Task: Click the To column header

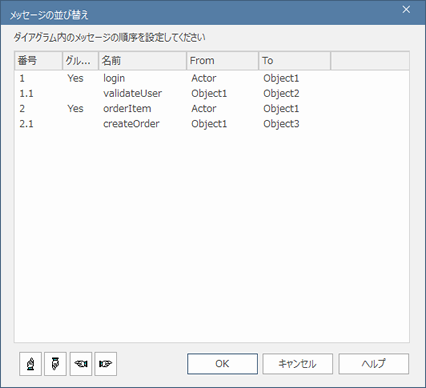Action: (294, 61)
